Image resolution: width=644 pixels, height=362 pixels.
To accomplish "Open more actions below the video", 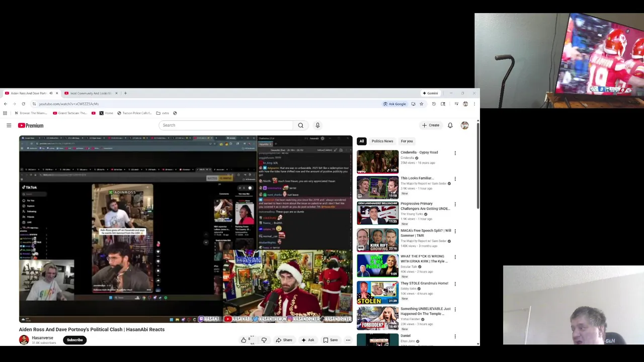I will click(348, 340).
